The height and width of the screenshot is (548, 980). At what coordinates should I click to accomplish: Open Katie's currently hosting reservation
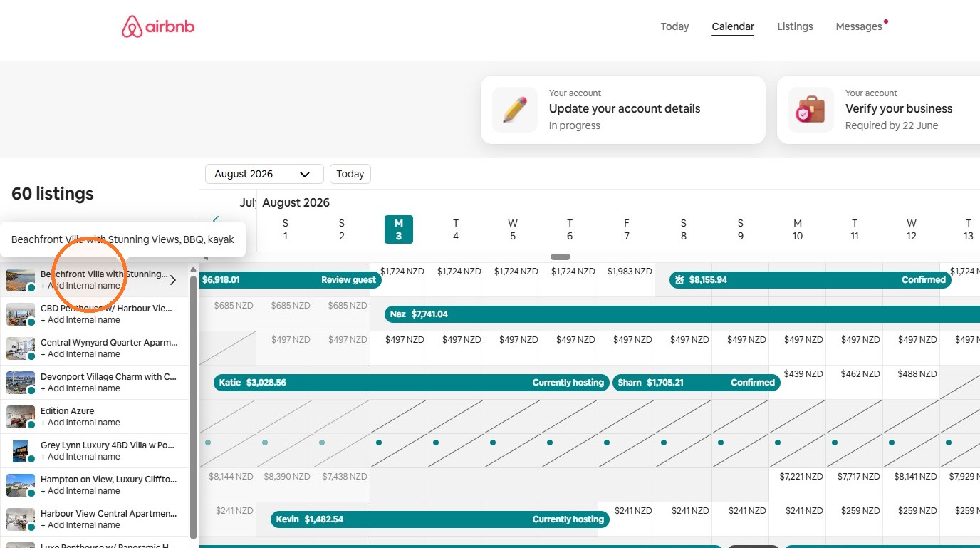(412, 383)
